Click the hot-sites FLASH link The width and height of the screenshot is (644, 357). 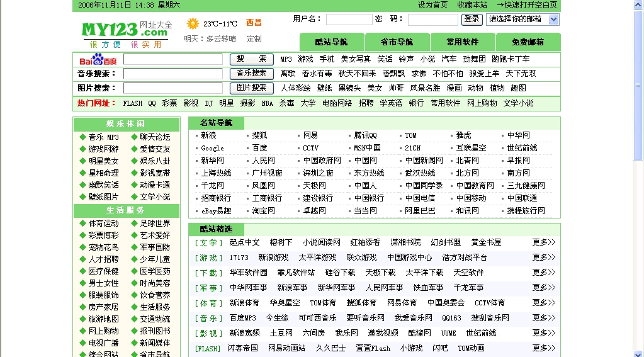coord(133,103)
